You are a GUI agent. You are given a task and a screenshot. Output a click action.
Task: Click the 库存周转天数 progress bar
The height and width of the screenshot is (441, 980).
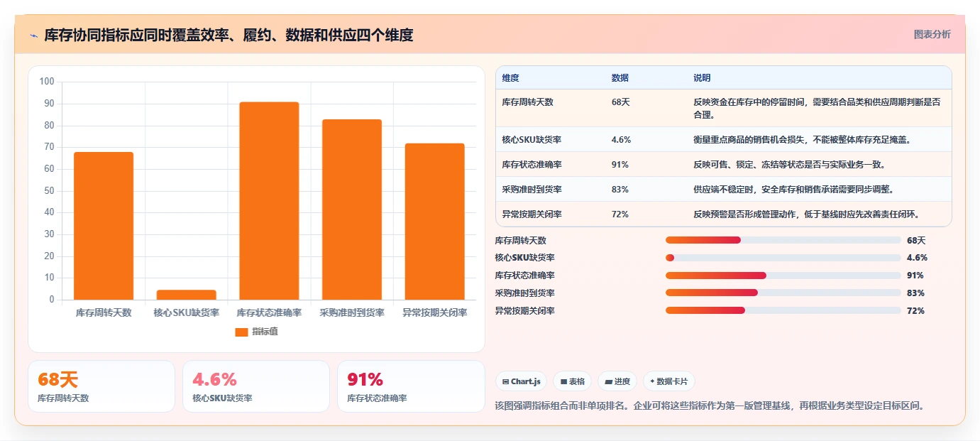click(783, 240)
